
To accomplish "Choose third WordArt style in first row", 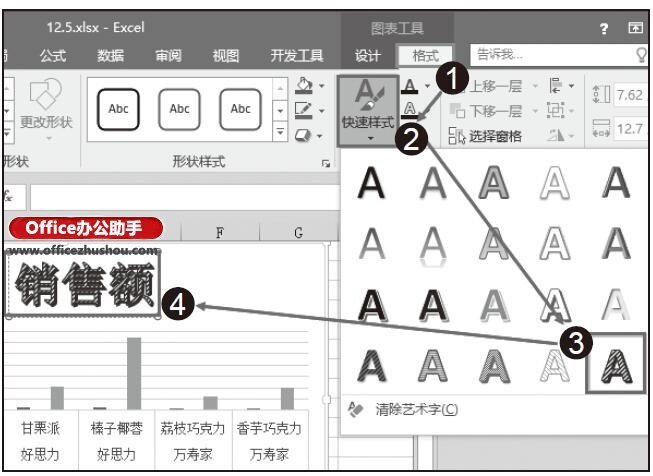I will click(494, 182).
